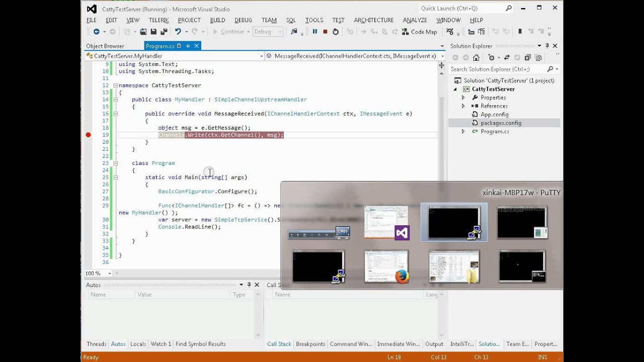Open the Solution Explorer window options dropdown
644x362 pixels.
pos(540,46)
